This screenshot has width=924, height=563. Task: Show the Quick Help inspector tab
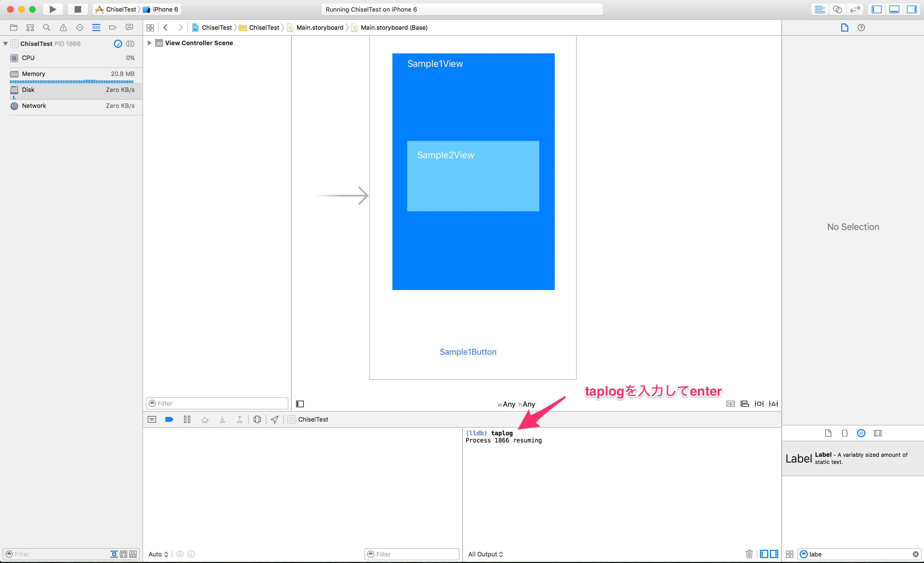[x=861, y=28]
